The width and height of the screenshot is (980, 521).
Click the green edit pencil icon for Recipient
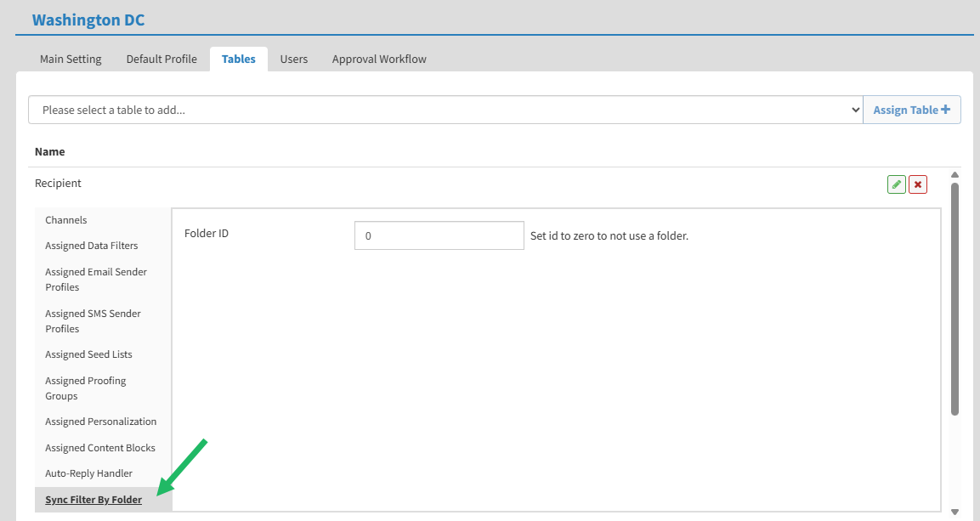pos(896,184)
